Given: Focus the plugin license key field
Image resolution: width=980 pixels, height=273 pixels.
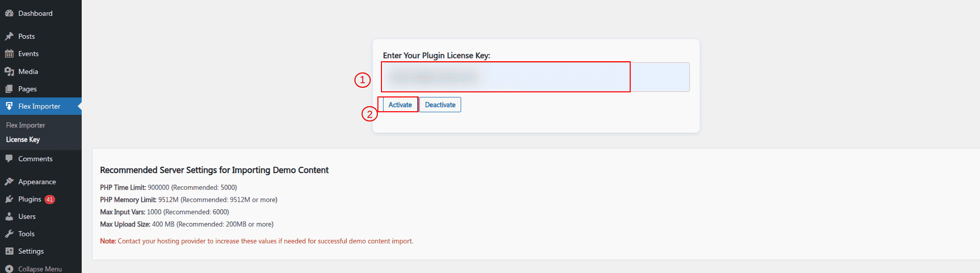Looking at the screenshot, I should click(x=536, y=77).
